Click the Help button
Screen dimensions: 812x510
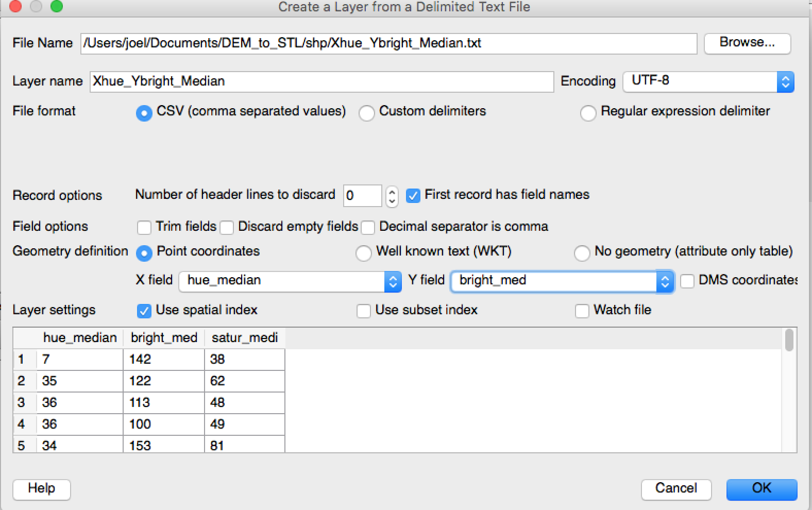tap(42, 489)
